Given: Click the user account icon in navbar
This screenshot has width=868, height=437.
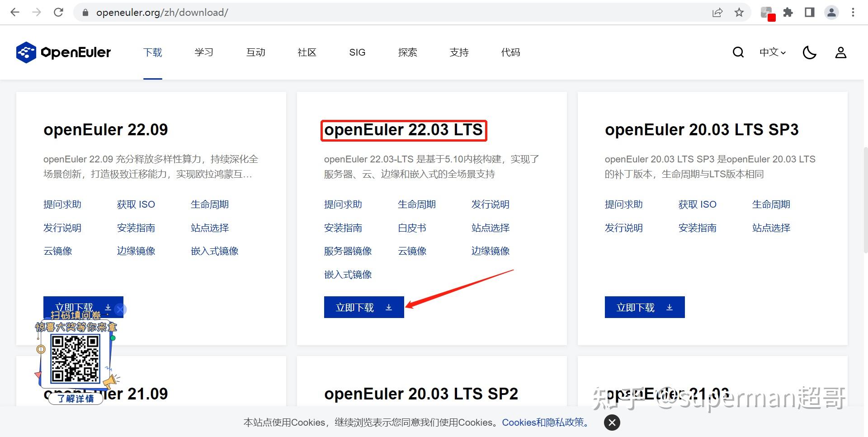Looking at the screenshot, I should point(840,52).
